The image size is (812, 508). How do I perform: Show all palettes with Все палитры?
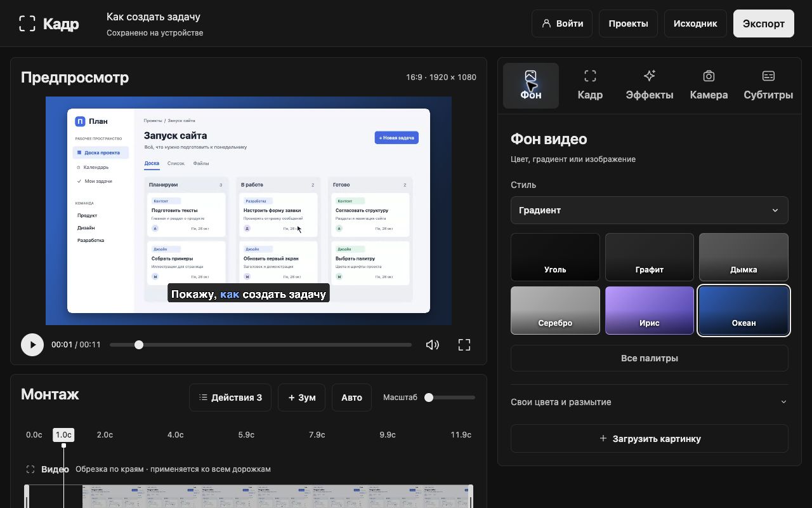[x=650, y=358]
